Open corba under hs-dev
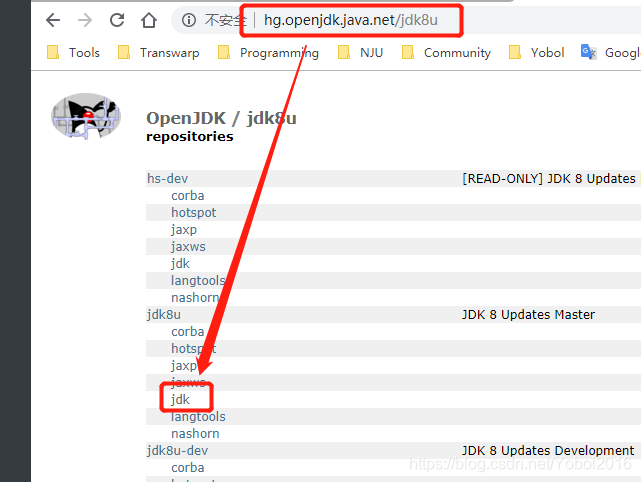The image size is (641, 482). 188,196
